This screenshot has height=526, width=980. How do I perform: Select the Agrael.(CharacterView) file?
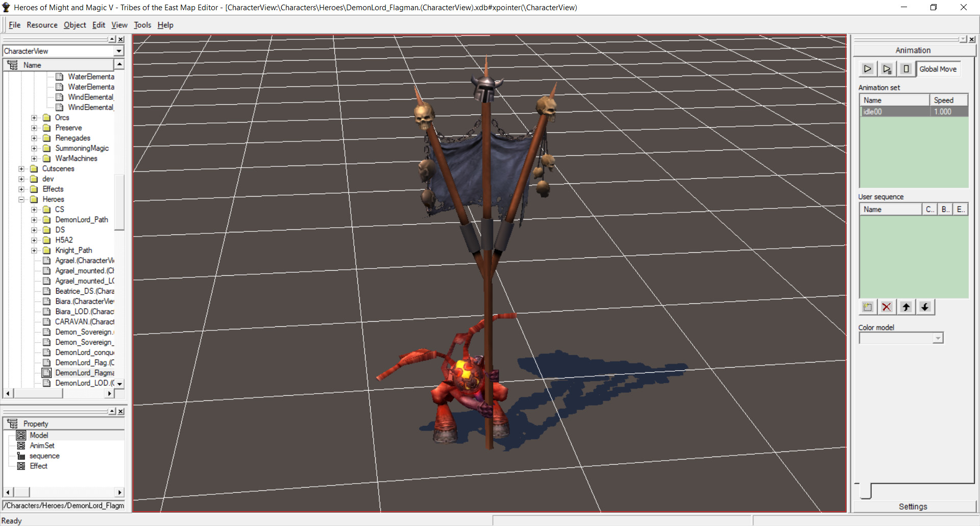coord(85,260)
